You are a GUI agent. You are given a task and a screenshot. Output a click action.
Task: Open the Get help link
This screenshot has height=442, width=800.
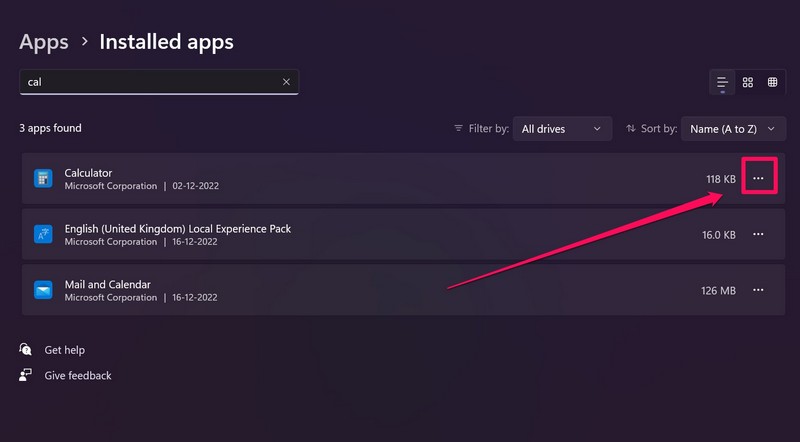[x=64, y=350]
